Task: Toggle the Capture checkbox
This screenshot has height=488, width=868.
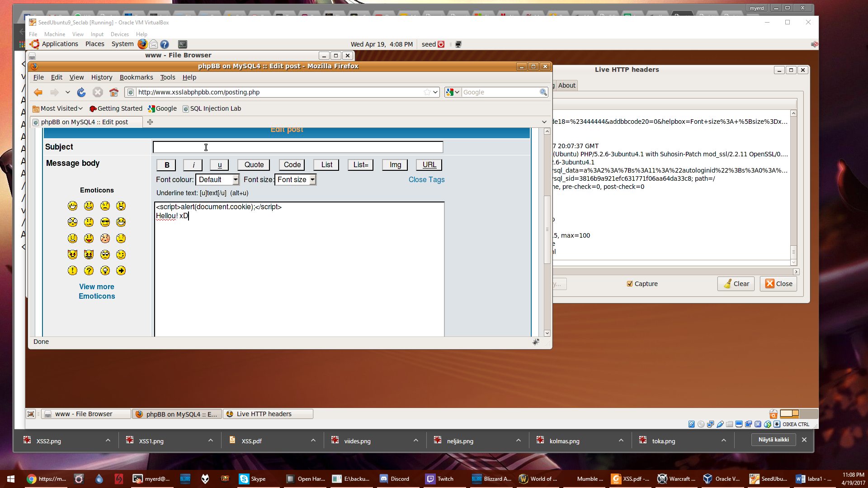Action: pyautogui.click(x=630, y=284)
